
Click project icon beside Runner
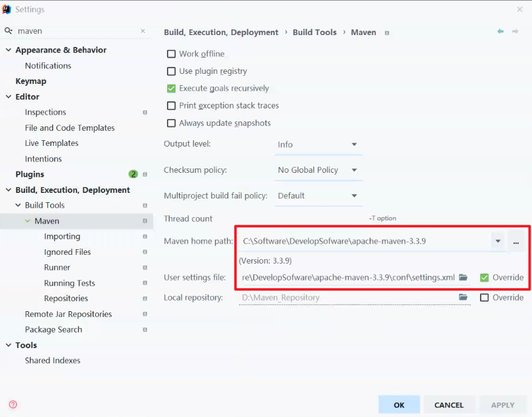click(145, 268)
